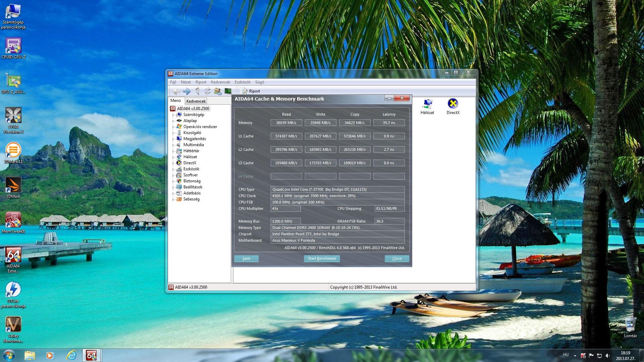Screen dimensions: 644x362
Task: Expand the Kiszolgáló tree node
Action: pos(173,133)
